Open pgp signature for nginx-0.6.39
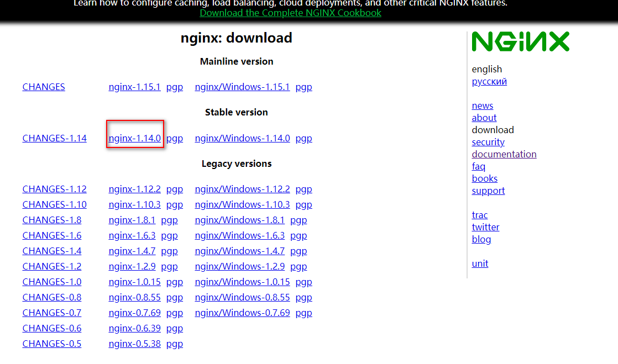This screenshot has height=364, width=618. coord(175,329)
